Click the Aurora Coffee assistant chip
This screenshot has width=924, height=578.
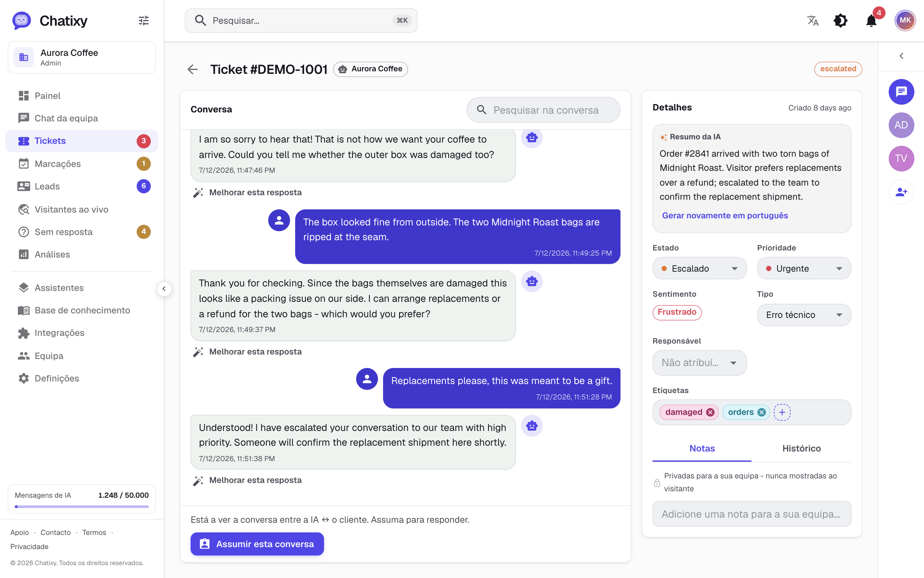(370, 69)
